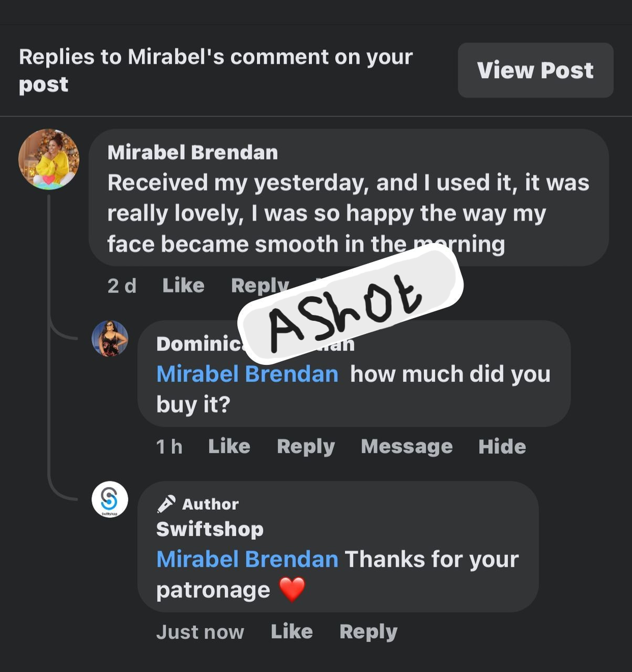Open Mirabel Brendan mention in price question
632x672 pixels.
[247, 374]
